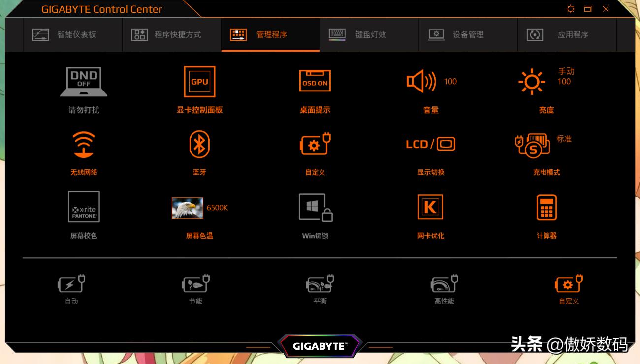Click the 手动 brightness mode text
Image resolution: width=640 pixels, height=364 pixels.
(x=566, y=71)
